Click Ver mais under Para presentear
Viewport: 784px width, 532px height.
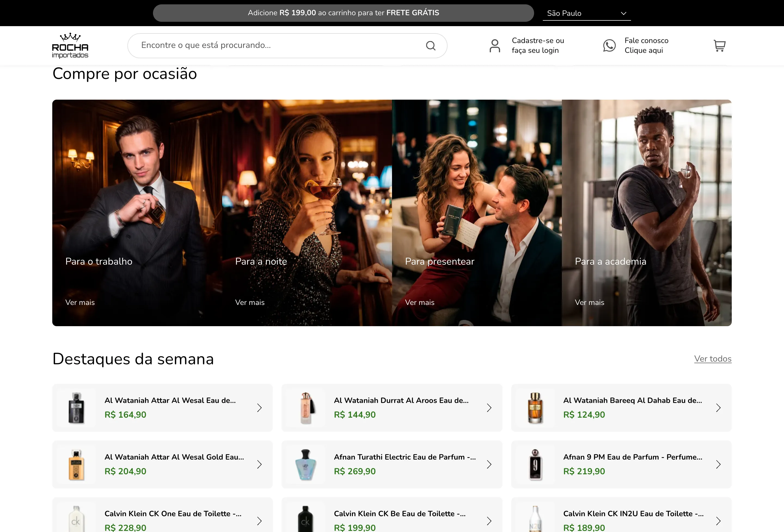click(x=420, y=302)
